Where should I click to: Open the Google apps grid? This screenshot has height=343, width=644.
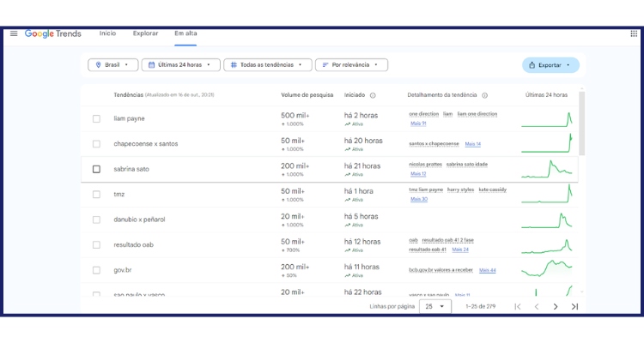(634, 33)
